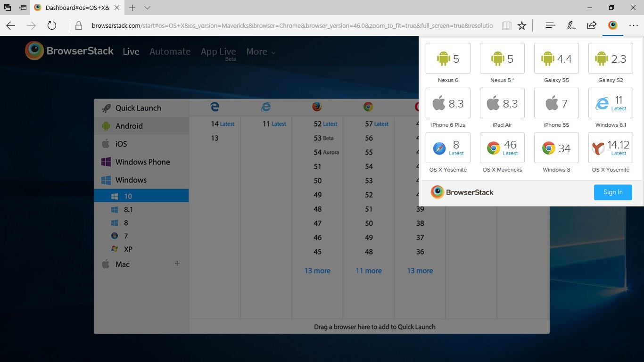The width and height of the screenshot is (644, 362).
Task: Add page to favorites with star icon
Action: click(x=522, y=25)
